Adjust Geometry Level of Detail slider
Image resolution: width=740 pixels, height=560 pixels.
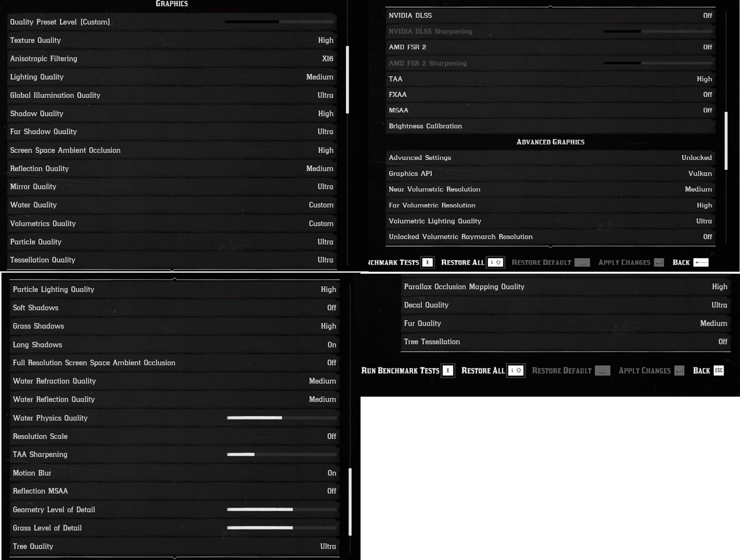[x=282, y=510]
